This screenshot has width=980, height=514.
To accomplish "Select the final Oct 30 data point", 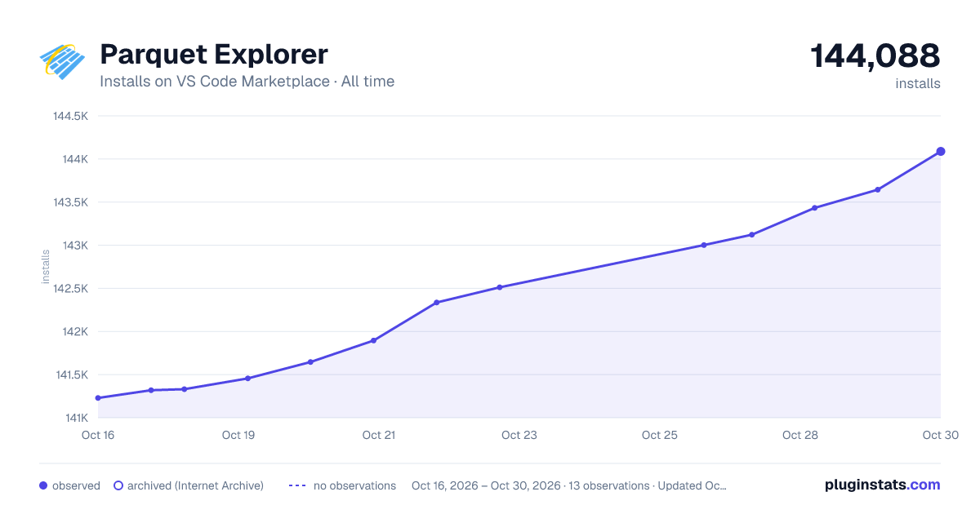I will (x=941, y=151).
